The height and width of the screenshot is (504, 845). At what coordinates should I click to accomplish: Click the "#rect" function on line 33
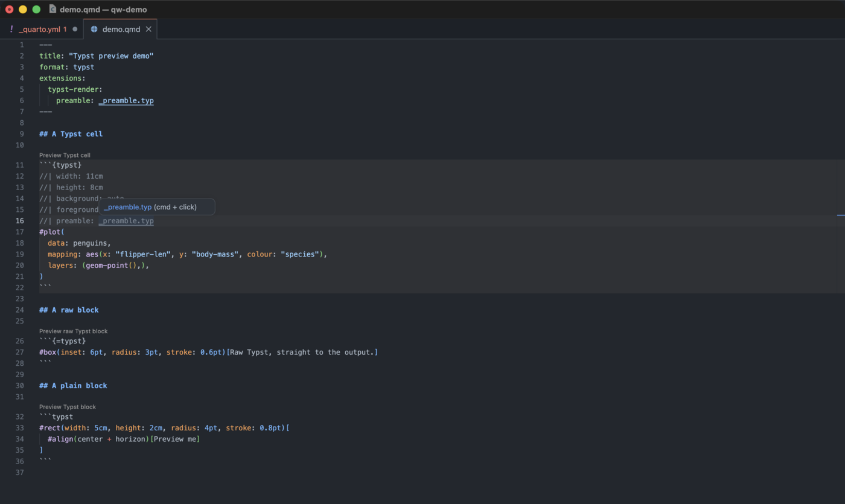pyautogui.click(x=50, y=428)
